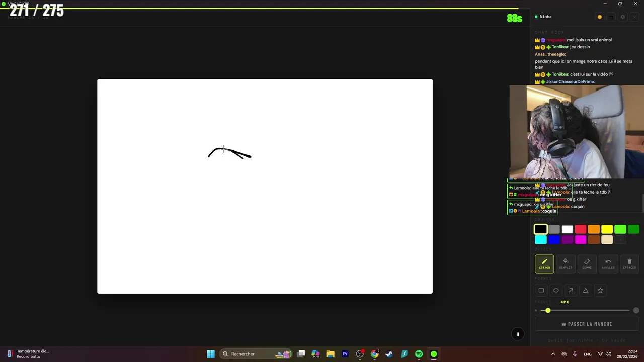Close the chat panel with X icon

(634, 17)
